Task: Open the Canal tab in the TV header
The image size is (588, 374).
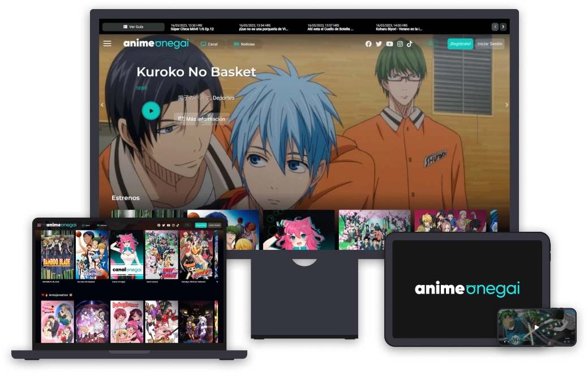Action: click(209, 44)
